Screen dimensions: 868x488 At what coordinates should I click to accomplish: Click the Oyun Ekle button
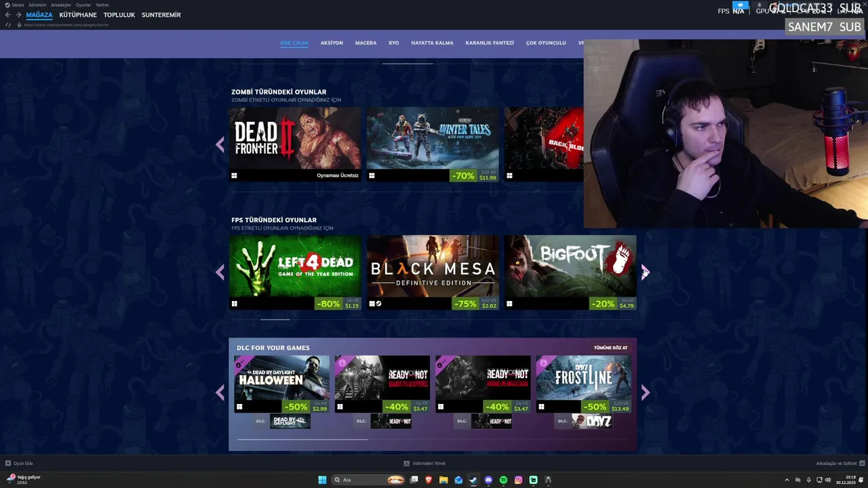coord(19,464)
